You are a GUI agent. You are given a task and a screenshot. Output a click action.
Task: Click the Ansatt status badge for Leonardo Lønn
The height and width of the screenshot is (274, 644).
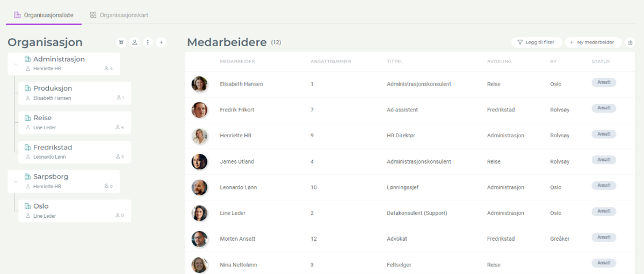coord(604,185)
